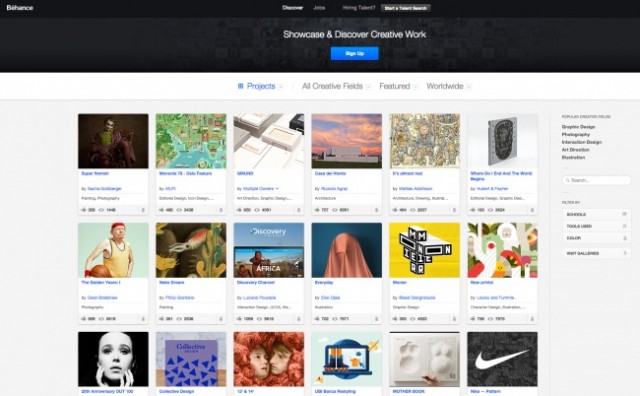Click inside the sidebar Search field

coord(596,180)
